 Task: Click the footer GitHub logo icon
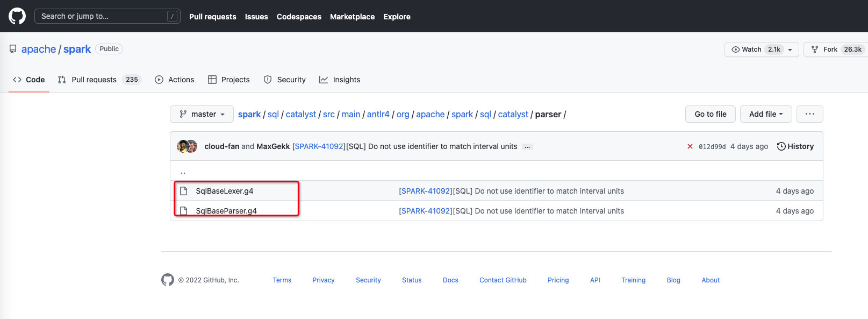click(168, 280)
